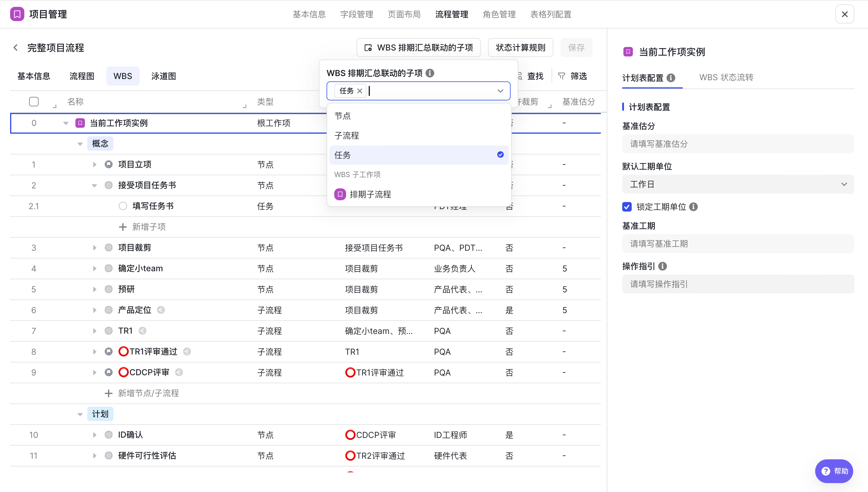Viewport: 868px width, 492px height.
Task: Switch to the 流程图 sub tab
Action: [x=82, y=76]
